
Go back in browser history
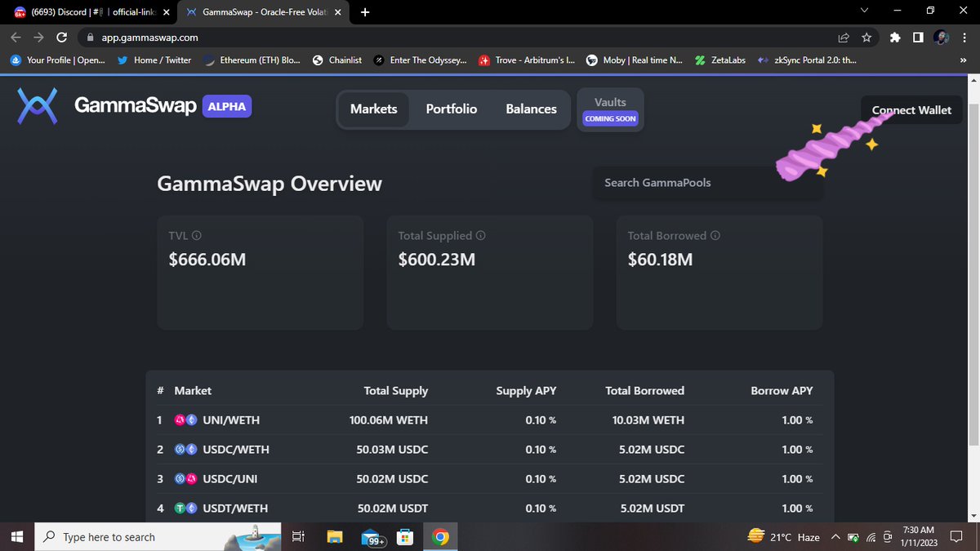click(x=16, y=38)
